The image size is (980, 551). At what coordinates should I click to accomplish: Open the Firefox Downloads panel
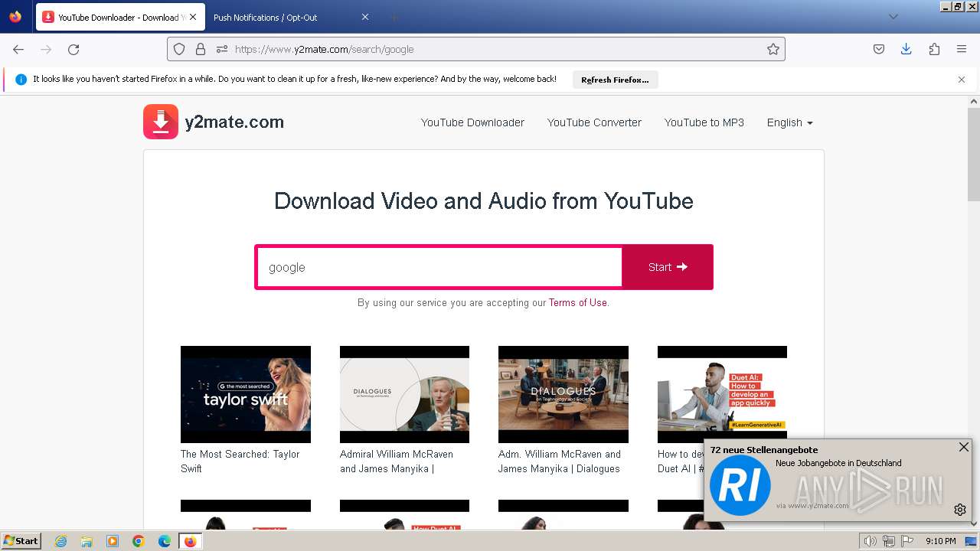[906, 49]
